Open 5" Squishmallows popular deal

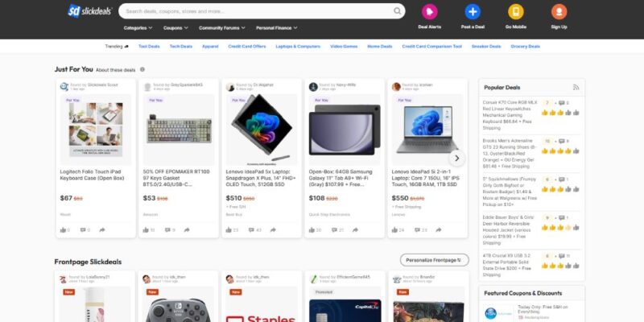pos(510,192)
